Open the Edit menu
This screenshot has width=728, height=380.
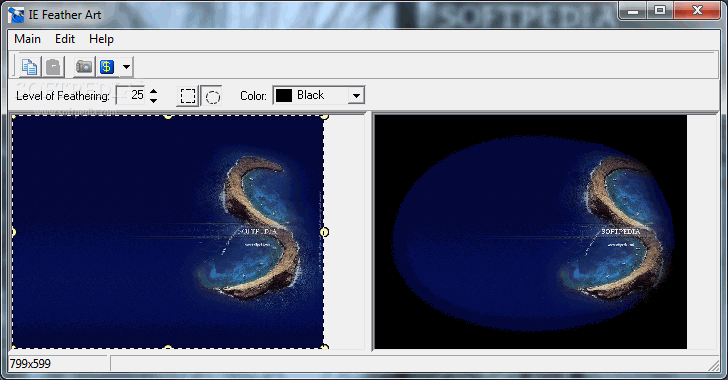(x=65, y=39)
